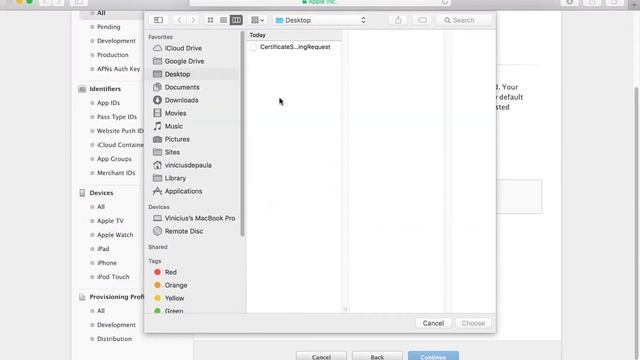Switch to list view
Screen dimensions: 640x360
click(223, 20)
